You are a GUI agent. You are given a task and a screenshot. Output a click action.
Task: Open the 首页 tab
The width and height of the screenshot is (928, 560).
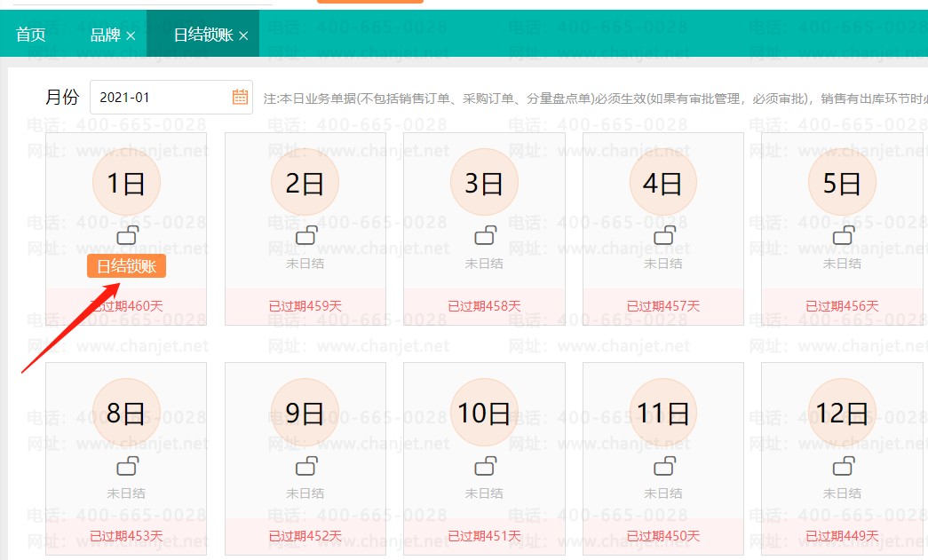coord(31,35)
